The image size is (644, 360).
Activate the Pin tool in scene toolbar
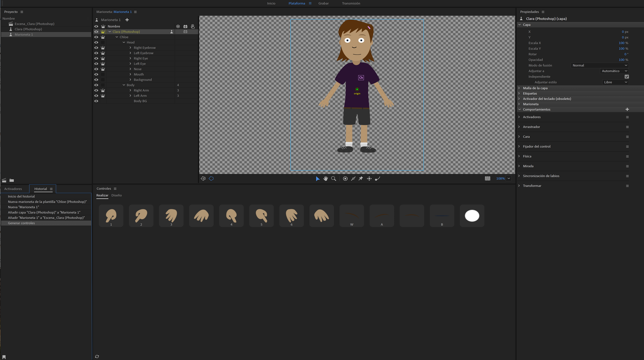pos(361,178)
